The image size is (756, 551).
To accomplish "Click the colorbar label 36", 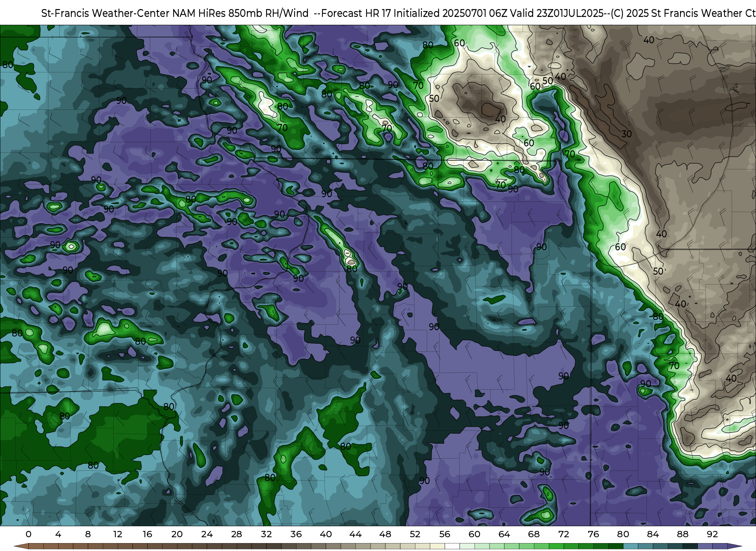I will click(x=296, y=534).
